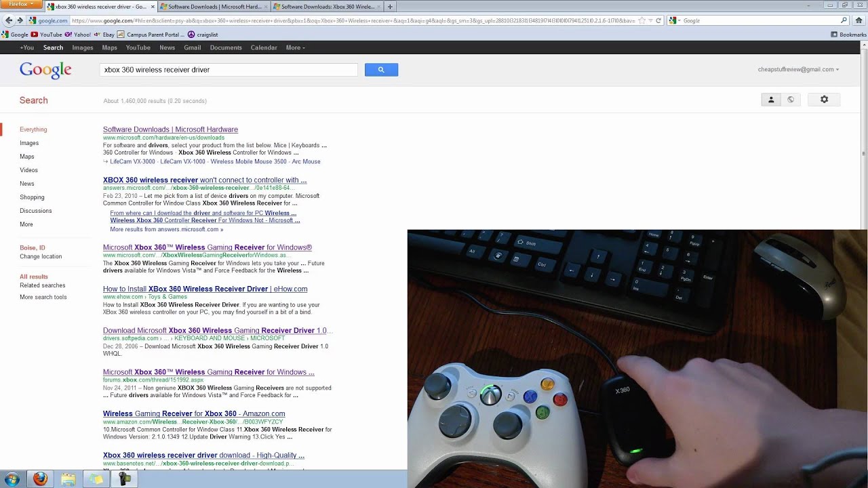Open the Softpedia Download Microsoft Xbox 360 result
The image size is (868, 488).
[218, 331]
